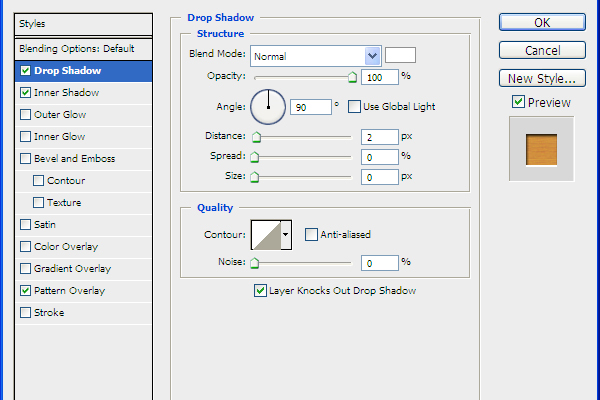Click the Angle dial control
The width and height of the screenshot is (600, 400).
(x=268, y=107)
